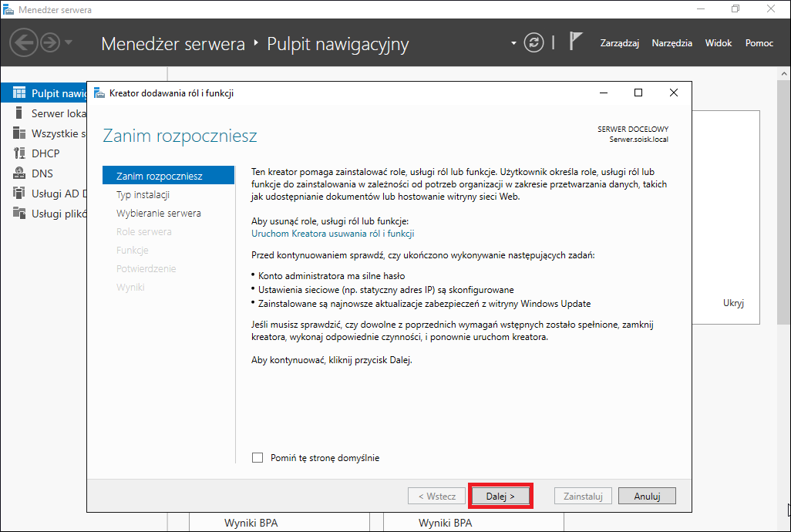Select Serwer lokalny icon in sidebar
Image resolution: width=791 pixels, height=532 pixels.
pos(19,113)
